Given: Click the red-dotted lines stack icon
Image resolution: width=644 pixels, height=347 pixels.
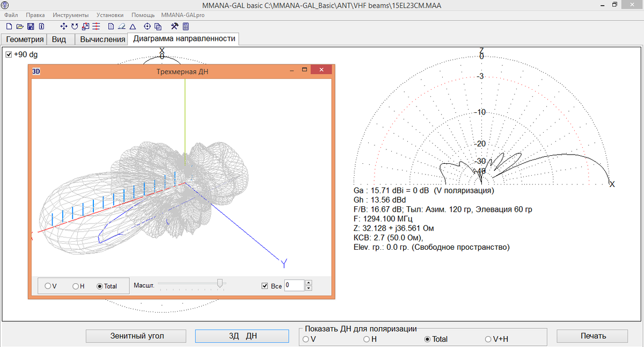Looking at the screenshot, I should point(96,26).
